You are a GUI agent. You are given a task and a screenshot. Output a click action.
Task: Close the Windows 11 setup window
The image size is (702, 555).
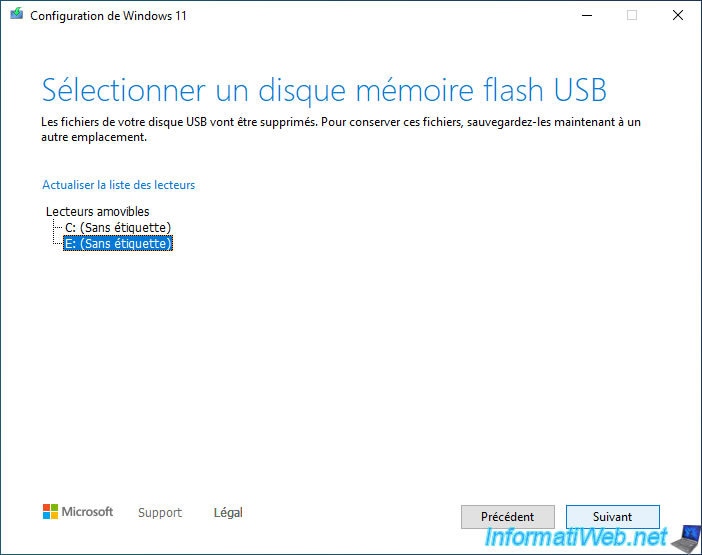[677, 16]
